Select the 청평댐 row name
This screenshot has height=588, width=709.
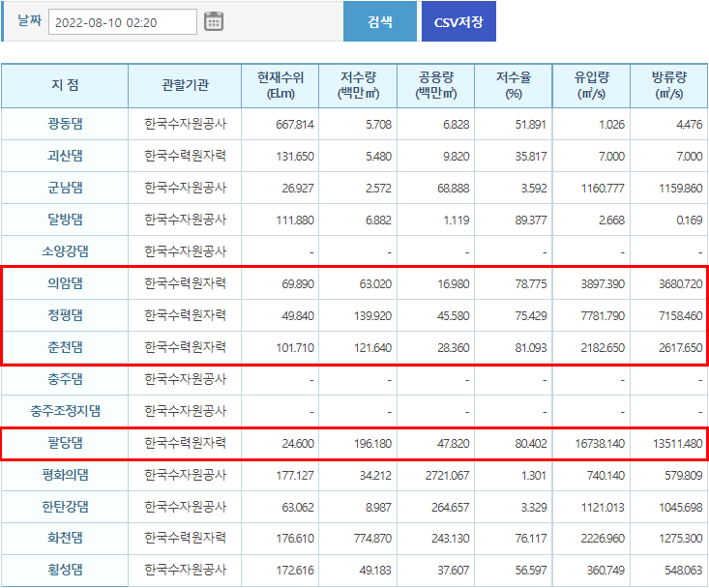point(65,315)
